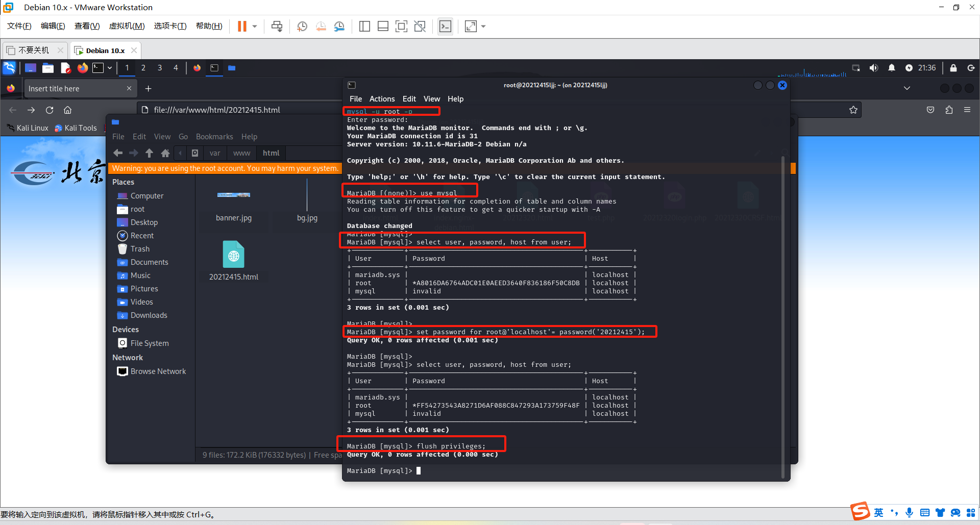Toggle VMware unity mode icon
The width and height of the screenshot is (980, 525).
pyautogui.click(x=420, y=27)
